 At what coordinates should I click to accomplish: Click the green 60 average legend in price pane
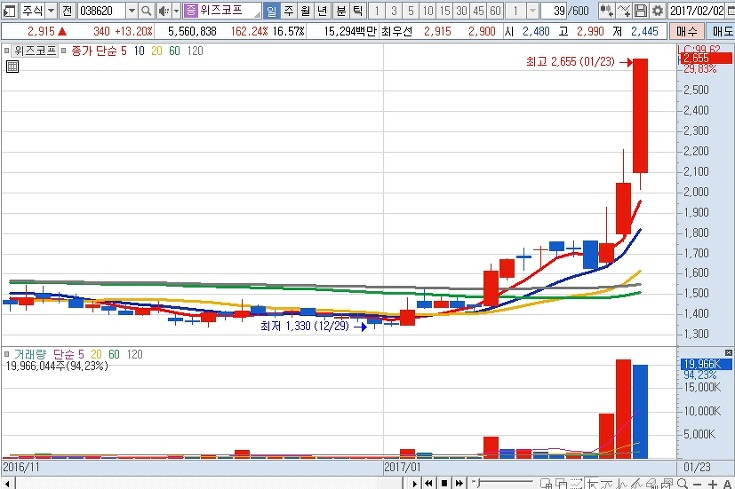pyautogui.click(x=174, y=51)
